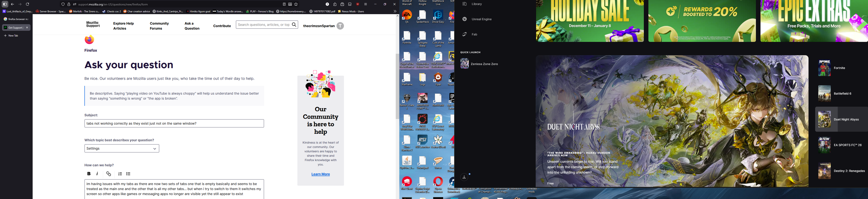Insert a bulleted list in the editor
868x199 pixels.
128,174
